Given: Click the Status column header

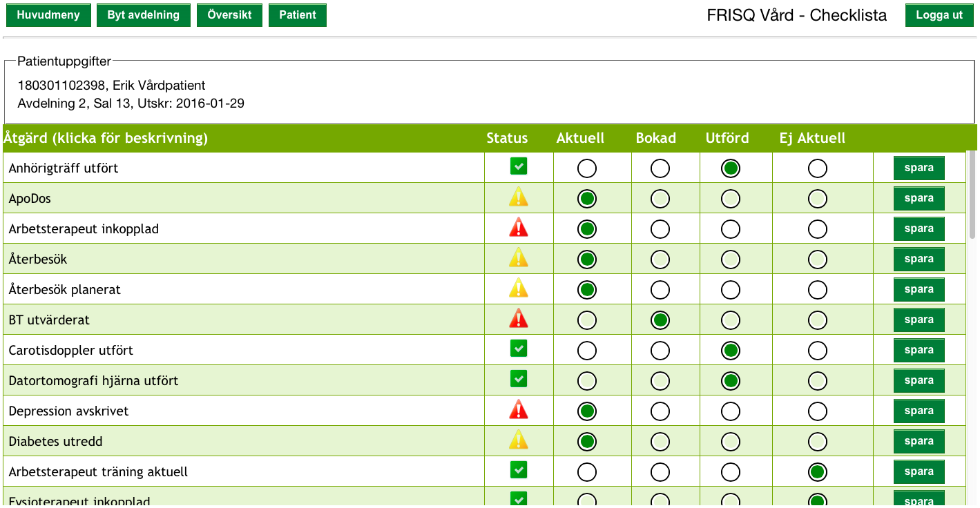Looking at the screenshot, I should pos(507,138).
